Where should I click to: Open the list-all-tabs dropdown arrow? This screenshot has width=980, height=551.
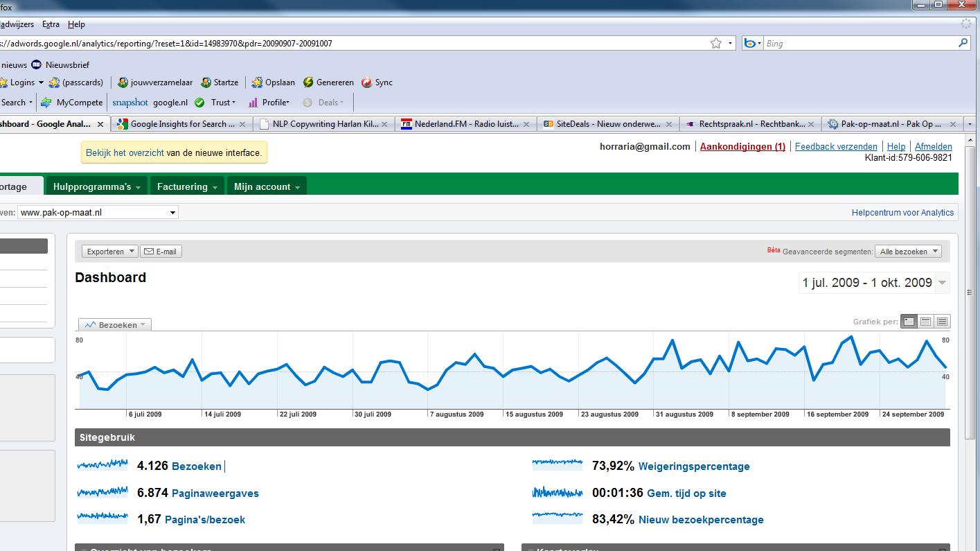(970, 124)
